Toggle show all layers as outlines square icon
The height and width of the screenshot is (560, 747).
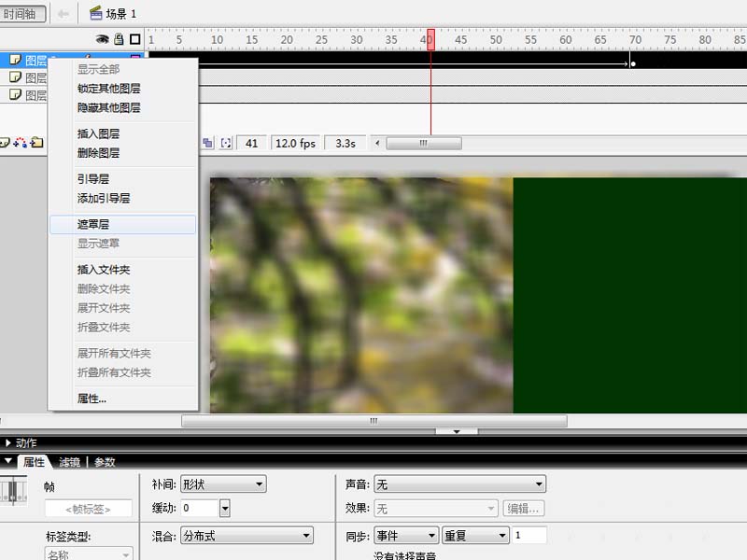[135, 39]
